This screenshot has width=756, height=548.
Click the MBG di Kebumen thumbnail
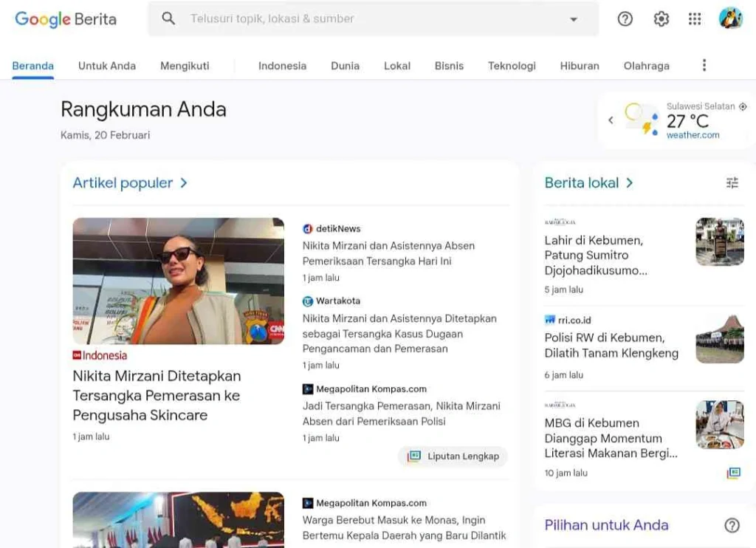(x=720, y=425)
